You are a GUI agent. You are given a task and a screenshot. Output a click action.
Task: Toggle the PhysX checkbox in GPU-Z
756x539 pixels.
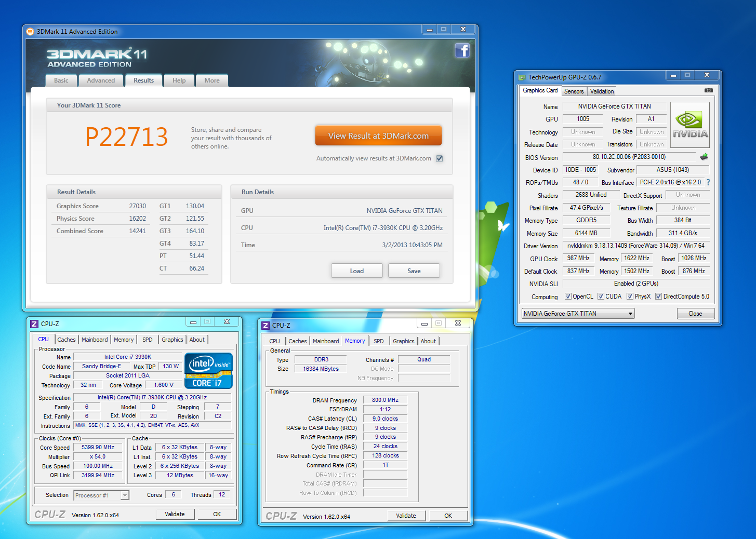[630, 297]
